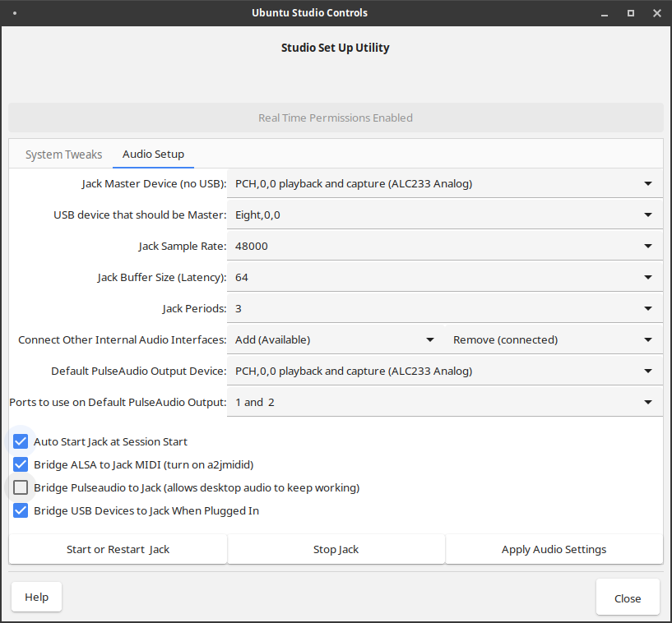Uncheck Auto Start Jack at Session Start

pos(21,441)
